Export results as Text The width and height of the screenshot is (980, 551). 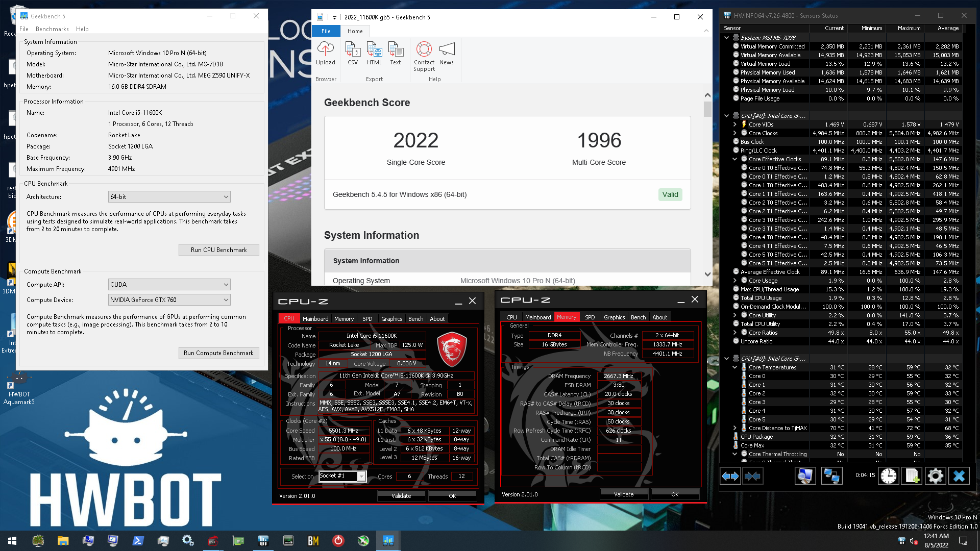coord(396,54)
